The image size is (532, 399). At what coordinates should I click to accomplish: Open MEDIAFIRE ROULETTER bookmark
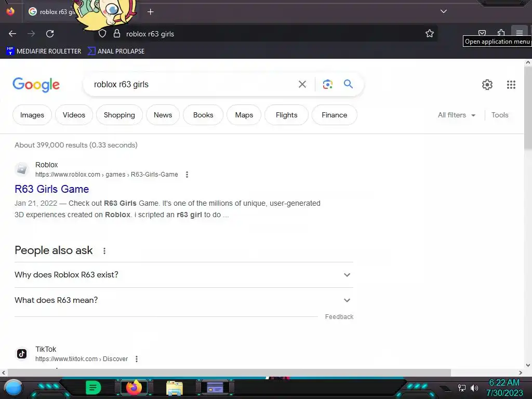click(44, 51)
